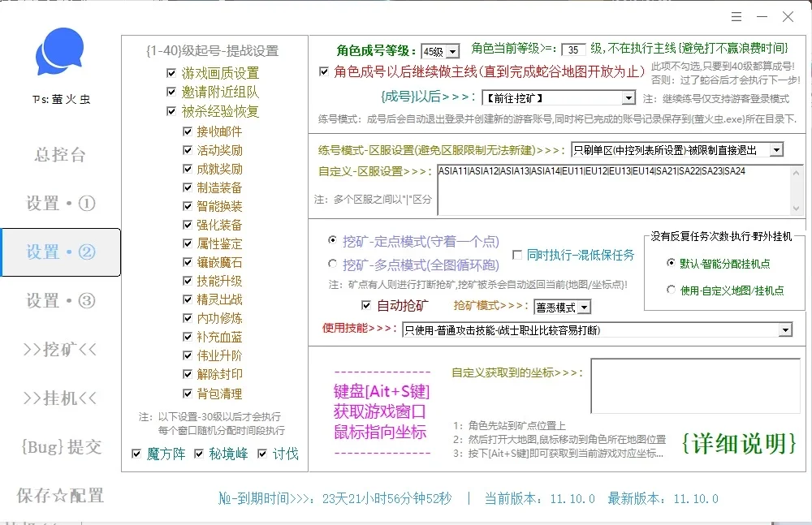Toggle 智能换装 checkbox
The height and width of the screenshot is (525, 812).
[x=188, y=206]
